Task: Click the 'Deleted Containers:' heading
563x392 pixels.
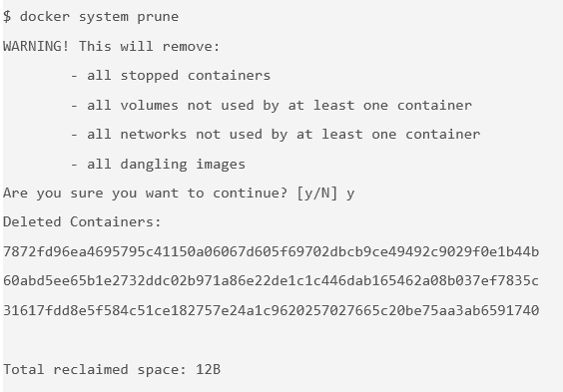Action: point(82,222)
